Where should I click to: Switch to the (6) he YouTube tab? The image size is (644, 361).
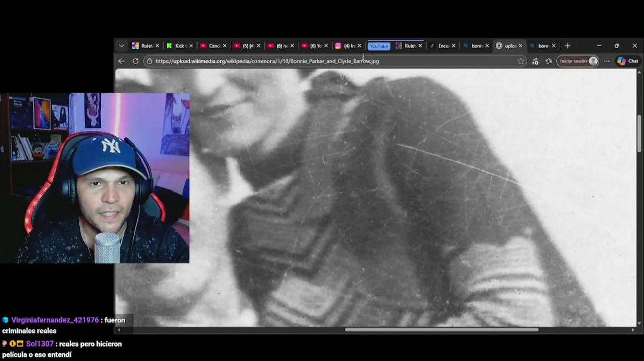(x=281, y=46)
